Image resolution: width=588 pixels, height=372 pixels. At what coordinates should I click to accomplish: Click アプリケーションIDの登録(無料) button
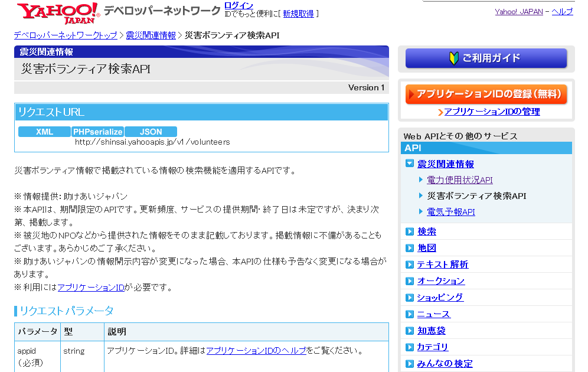click(486, 94)
